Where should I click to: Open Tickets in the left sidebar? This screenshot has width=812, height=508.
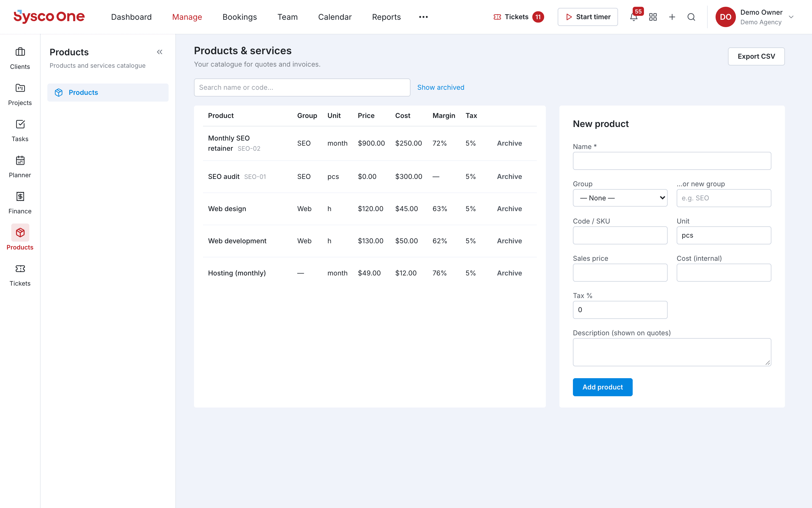[x=20, y=275]
